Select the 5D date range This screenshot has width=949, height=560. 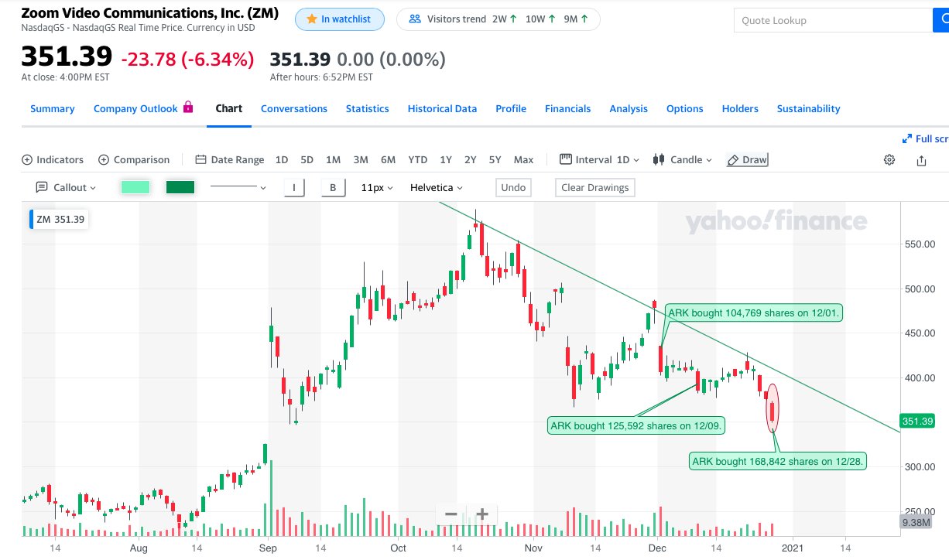point(307,160)
